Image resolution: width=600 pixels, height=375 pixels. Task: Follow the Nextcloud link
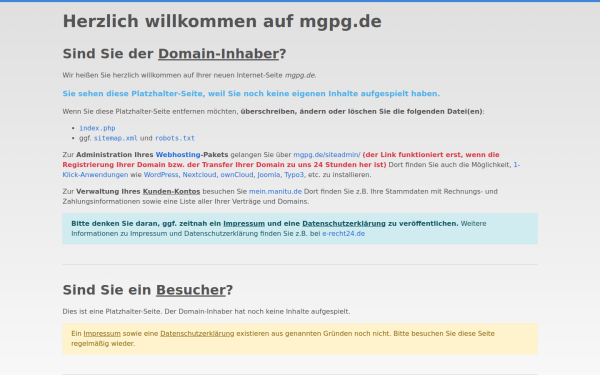tap(199, 174)
